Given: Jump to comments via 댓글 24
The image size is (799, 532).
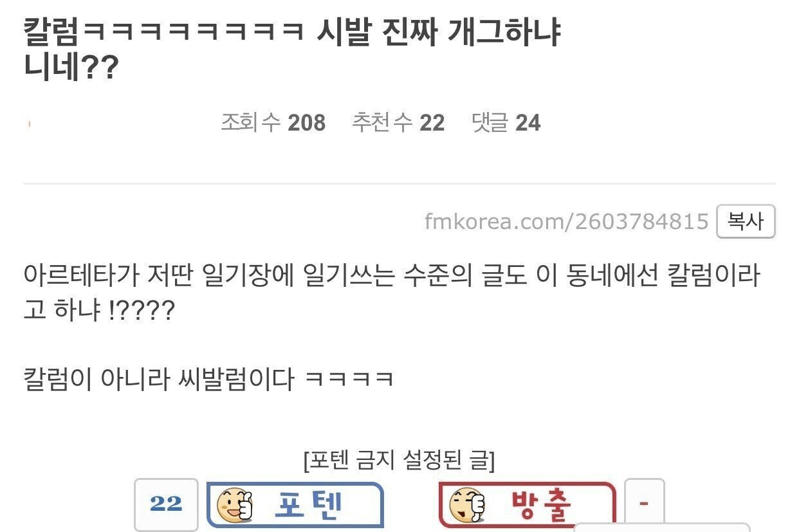Looking at the screenshot, I should [506, 122].
